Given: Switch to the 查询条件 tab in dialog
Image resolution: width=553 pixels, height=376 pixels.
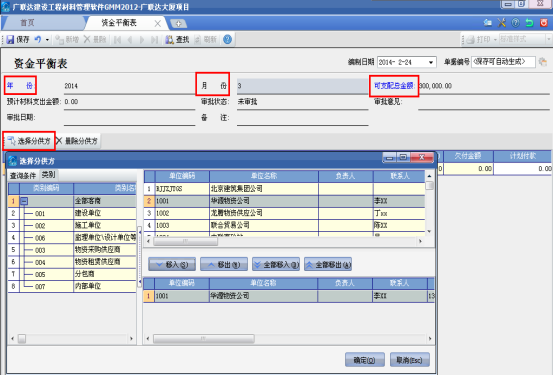Looking at the screenshot, I should pos(23,175).
